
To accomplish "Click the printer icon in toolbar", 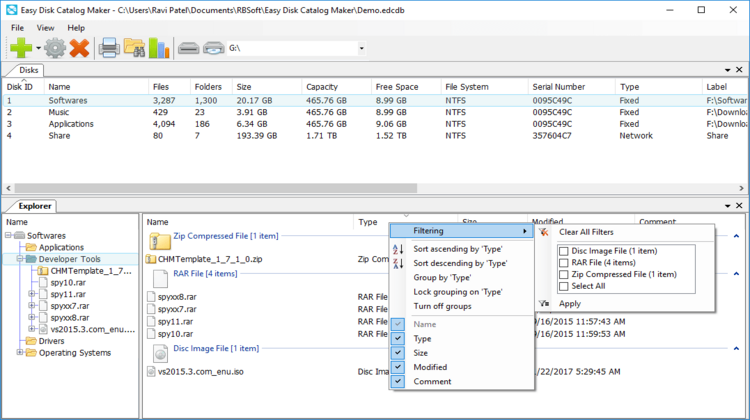I will pyautogui.click(x=109, y=47).
